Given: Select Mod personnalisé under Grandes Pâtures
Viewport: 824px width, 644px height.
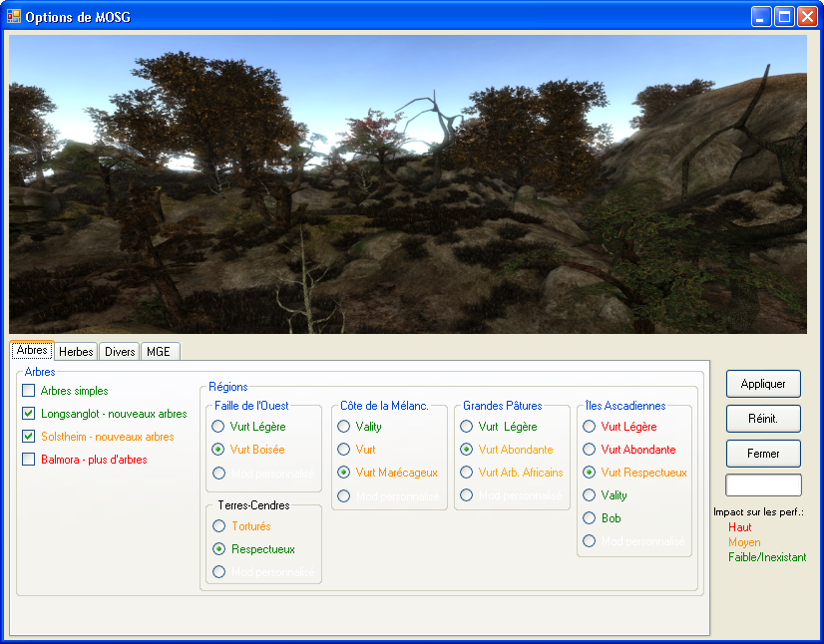Looking at the screenshot, I should (x=466, y=494).
